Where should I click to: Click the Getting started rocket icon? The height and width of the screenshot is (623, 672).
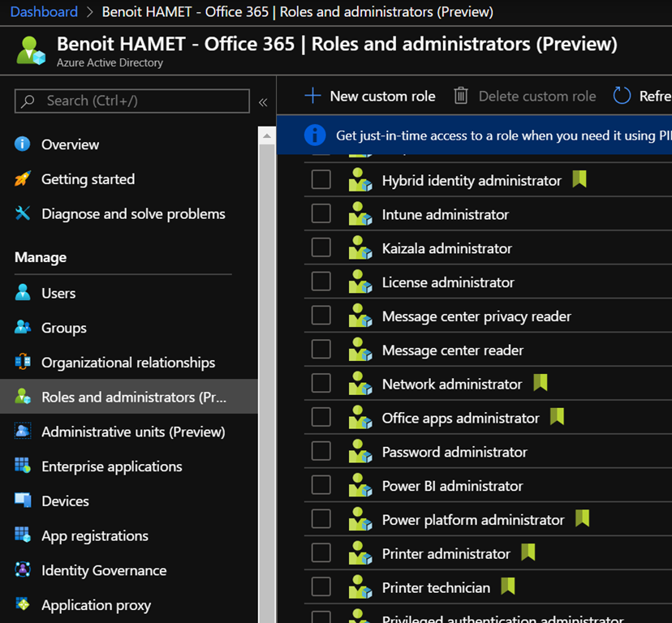23,179
